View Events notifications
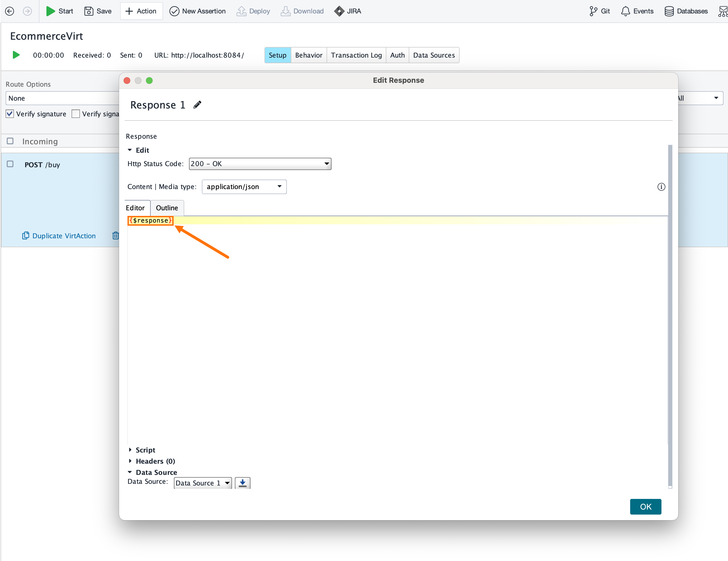Screen dimensions: 728x561 point(637,11)
